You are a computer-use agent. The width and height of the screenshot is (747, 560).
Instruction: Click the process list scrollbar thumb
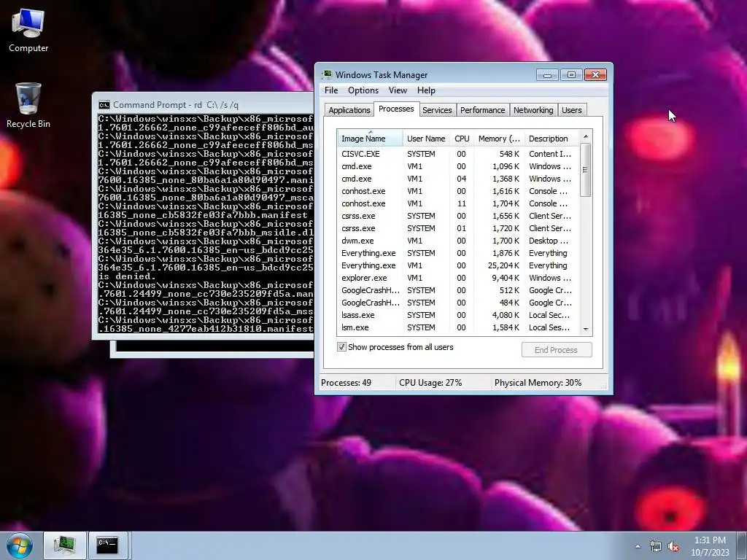[x=586, y=169]
